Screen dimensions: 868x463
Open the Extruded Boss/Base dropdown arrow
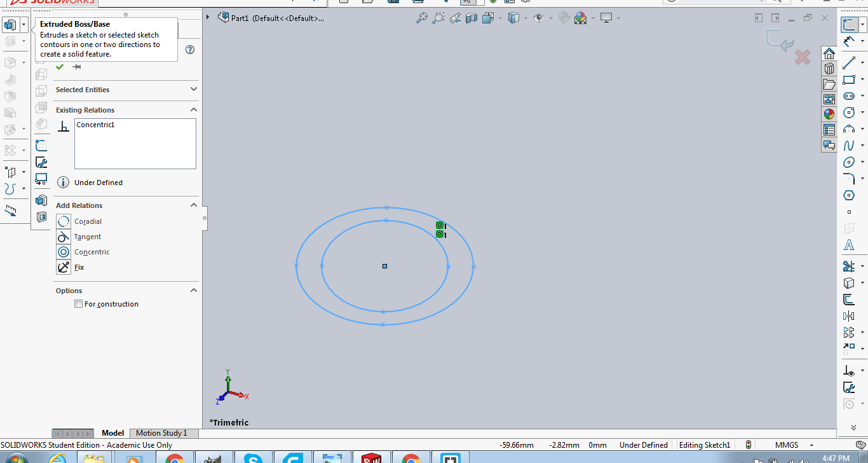(24, 25)
